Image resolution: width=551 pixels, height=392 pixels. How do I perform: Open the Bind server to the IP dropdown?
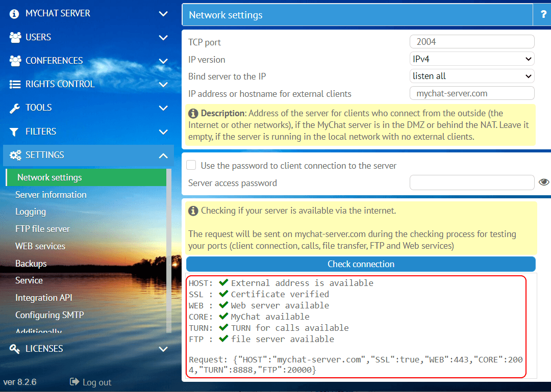pyautogui.click(x=472, y=76)
